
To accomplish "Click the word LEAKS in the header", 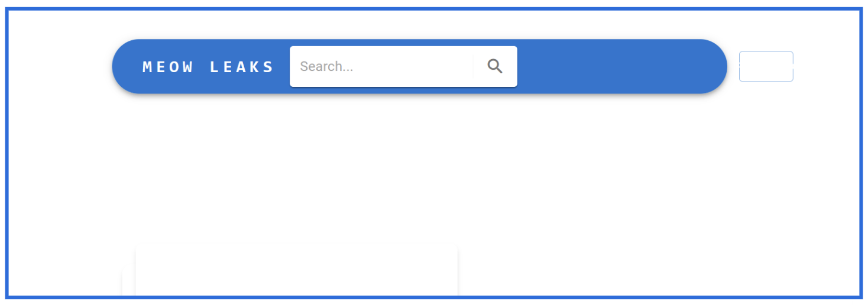I will pos(242,67).
